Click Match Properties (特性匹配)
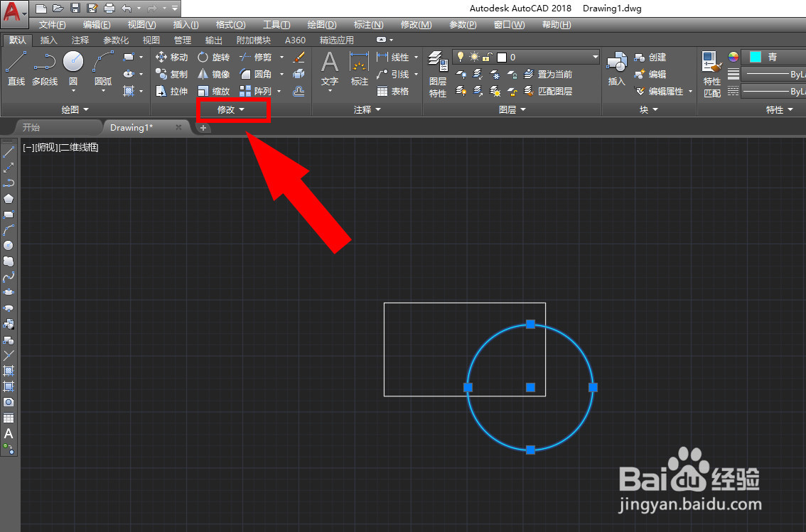The width and height of the screenshot is (806, 532). (x=712, y=75)
